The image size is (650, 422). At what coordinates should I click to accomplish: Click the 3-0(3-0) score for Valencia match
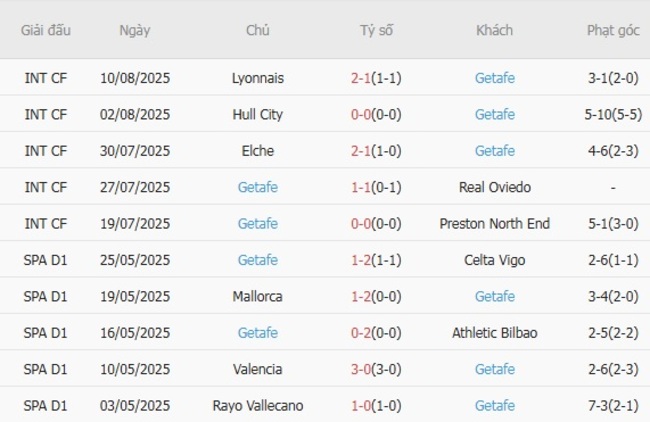(x=376, y=370)
